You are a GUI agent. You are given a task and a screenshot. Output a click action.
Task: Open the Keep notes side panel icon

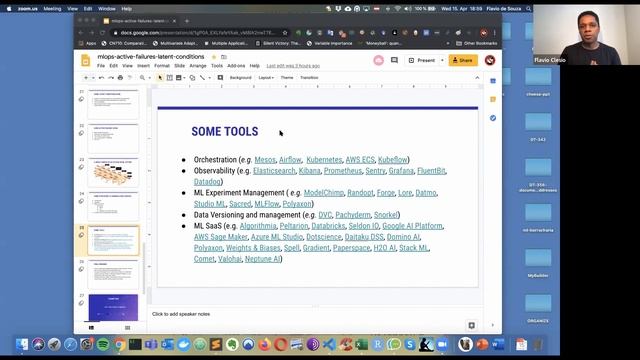[x=493, y=99]
